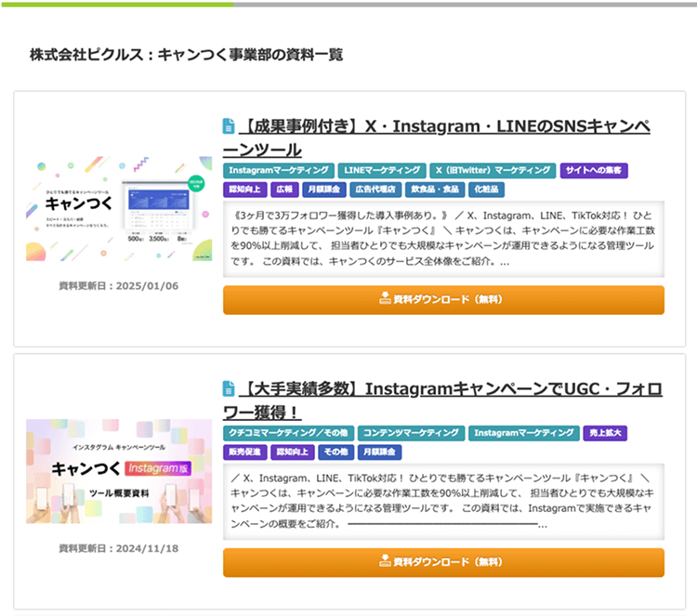
Task: Click the description text starting 《3ヶ月で3万フォロワー
Action: [443, 239]
